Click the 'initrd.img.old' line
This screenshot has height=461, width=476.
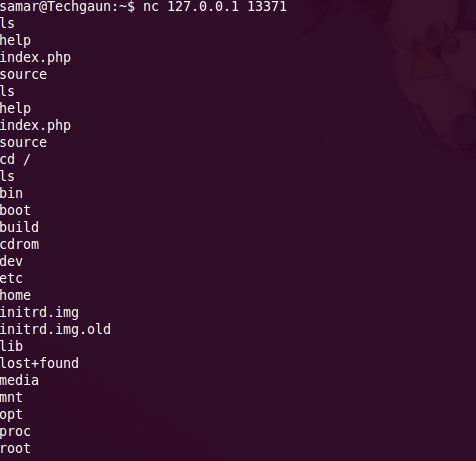55,329
